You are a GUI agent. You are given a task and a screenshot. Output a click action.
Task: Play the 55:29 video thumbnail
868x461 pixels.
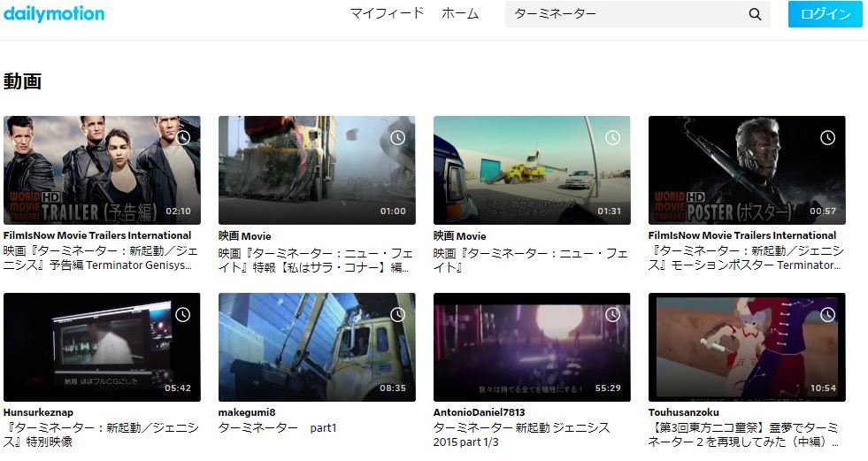click(x=532, y=347)
